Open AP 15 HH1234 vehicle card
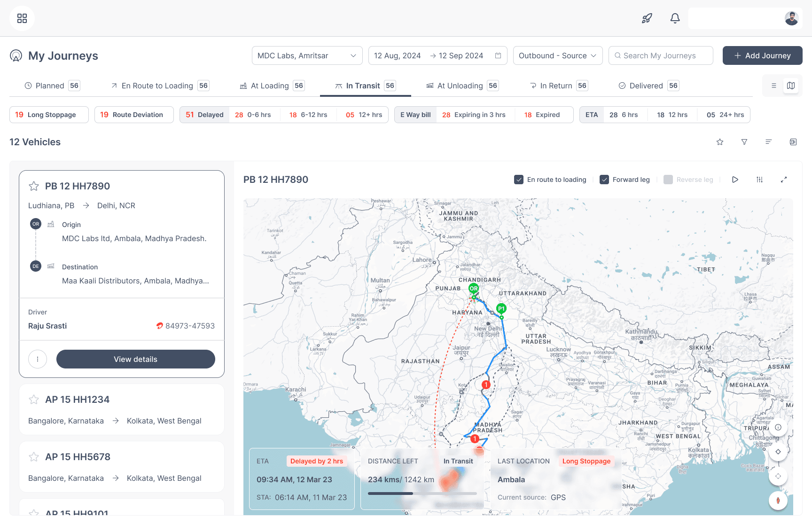The image size is (812, 525). click(122, 409)
